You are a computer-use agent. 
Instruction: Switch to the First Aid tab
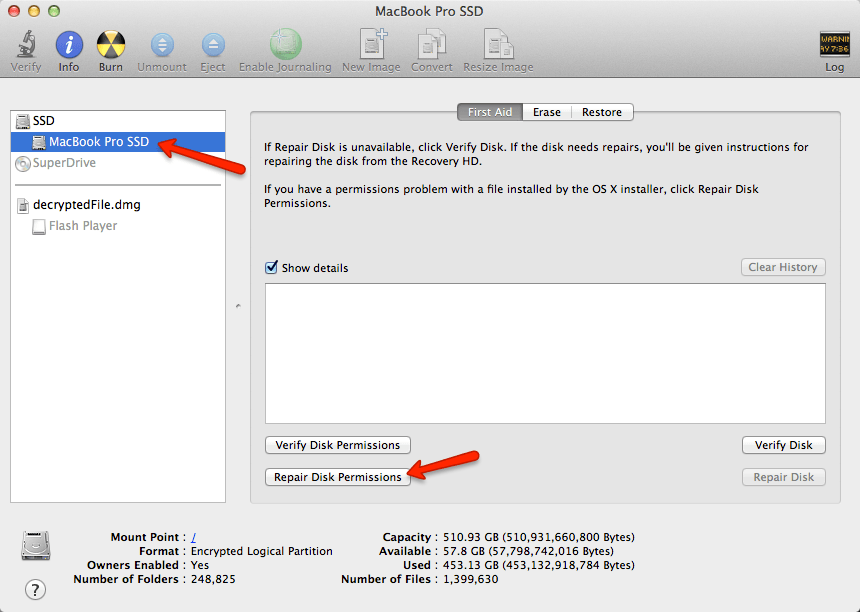(x=490, y=112)
